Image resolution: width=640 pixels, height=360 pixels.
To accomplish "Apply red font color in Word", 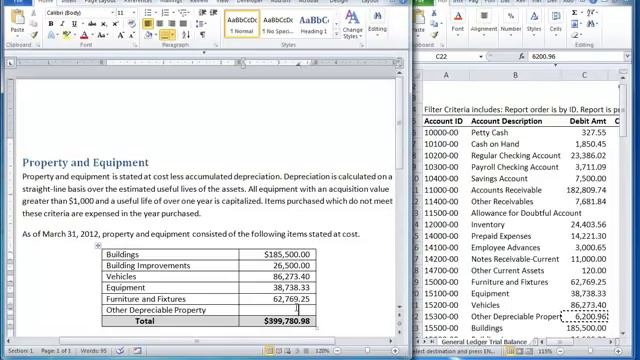I will coord(84,36).
